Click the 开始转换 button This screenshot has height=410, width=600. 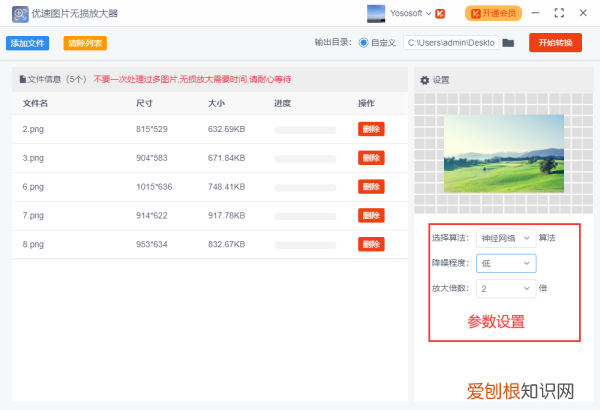click(555, 42)
